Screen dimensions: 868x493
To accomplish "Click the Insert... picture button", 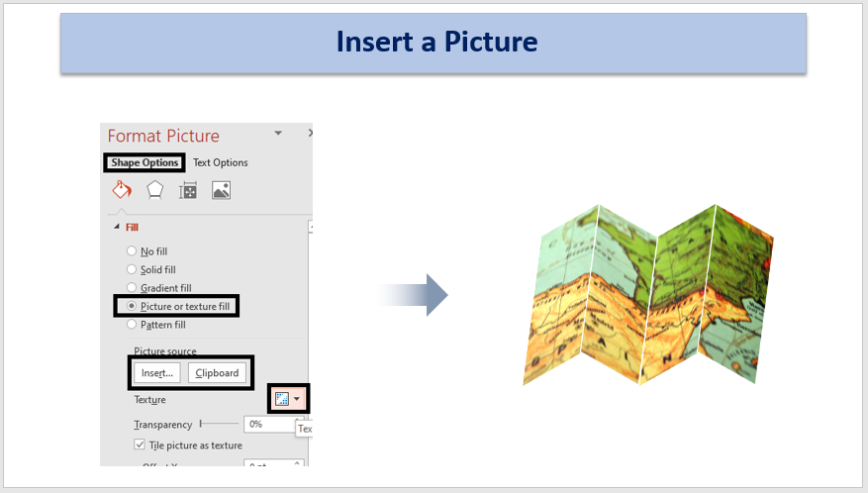I will click(157, 373).
